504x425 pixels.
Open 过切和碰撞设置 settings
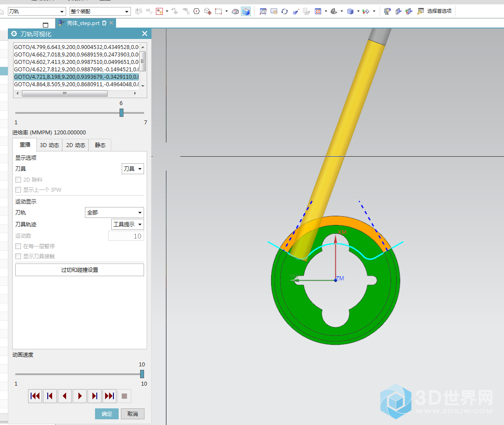80,270
